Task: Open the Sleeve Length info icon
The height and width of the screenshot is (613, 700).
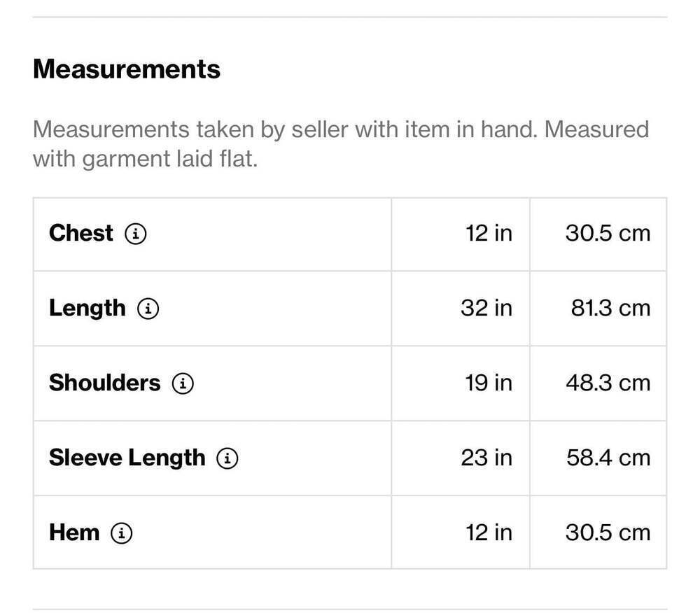Action: click(x=227, y=458)
